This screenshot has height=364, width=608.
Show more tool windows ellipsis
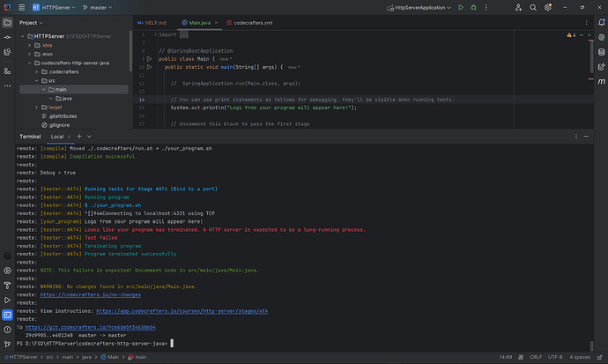click(7, 86)
